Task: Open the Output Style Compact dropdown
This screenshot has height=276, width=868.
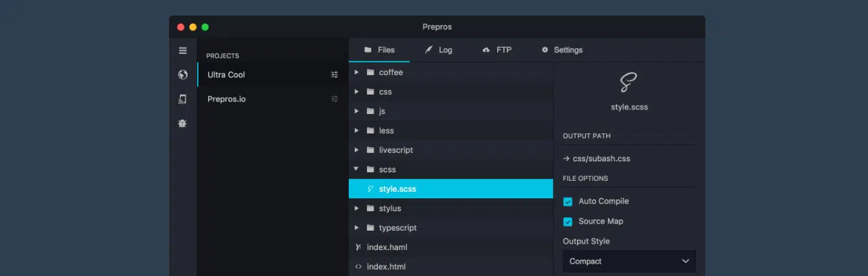Action: [x=629, y=261]
